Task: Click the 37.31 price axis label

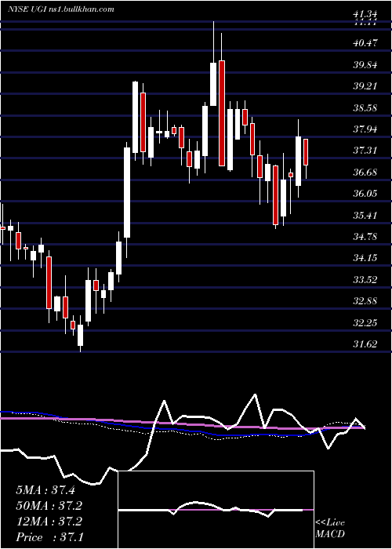Action: click(365, 151)
